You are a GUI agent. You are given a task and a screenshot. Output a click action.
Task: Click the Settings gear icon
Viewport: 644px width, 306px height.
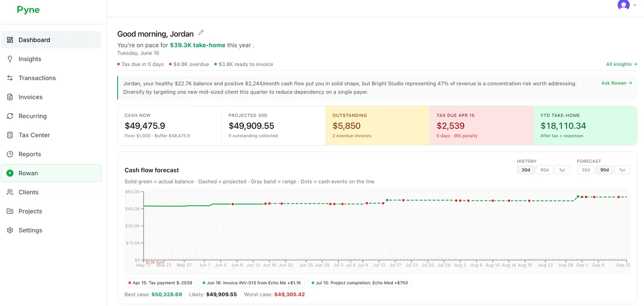[x=10, y=230]
